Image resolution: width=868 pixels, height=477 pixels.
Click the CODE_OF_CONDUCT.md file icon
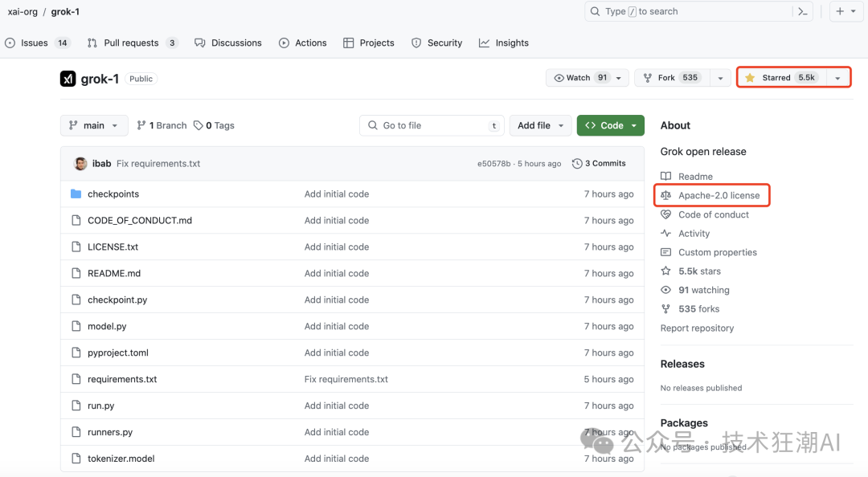pyautogui.click(x=76, y=220)
